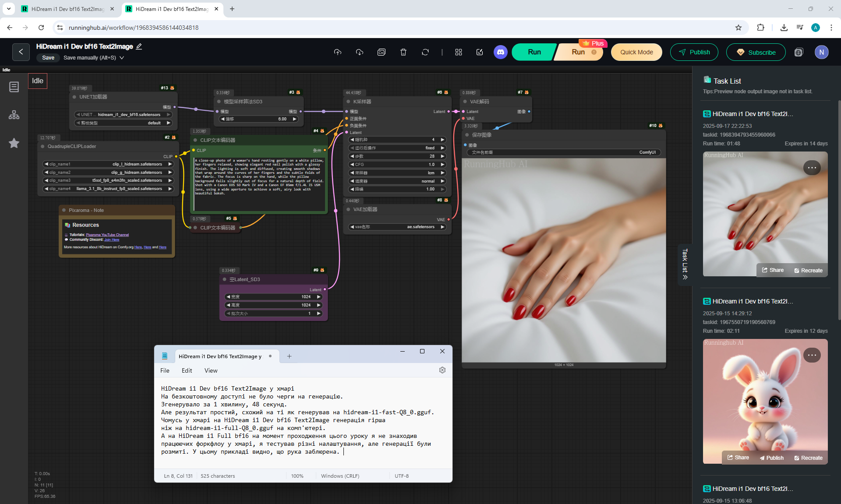Screen dimensions: 841x504
Task: Click the Pixaroma YouTube Channel link
Action: pyautogui.click(x=107, y=235)
